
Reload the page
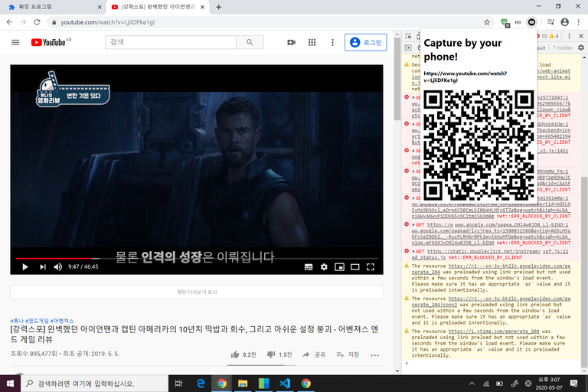[37, 22]
